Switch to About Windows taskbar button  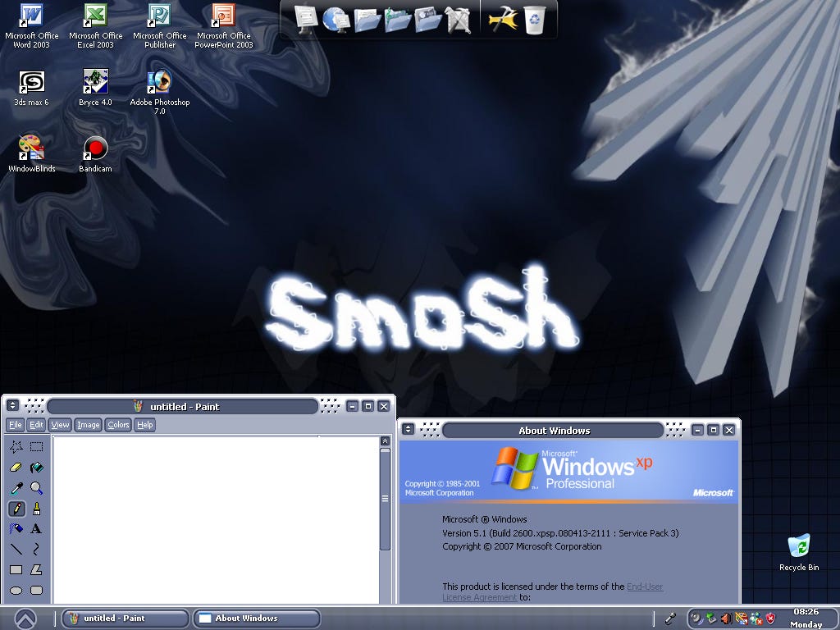257,619
